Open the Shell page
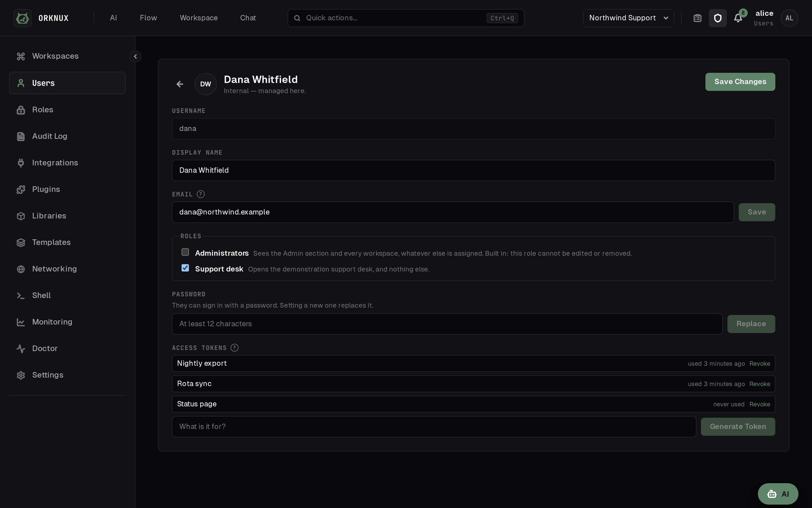The image size is (812, 508). 67,295
